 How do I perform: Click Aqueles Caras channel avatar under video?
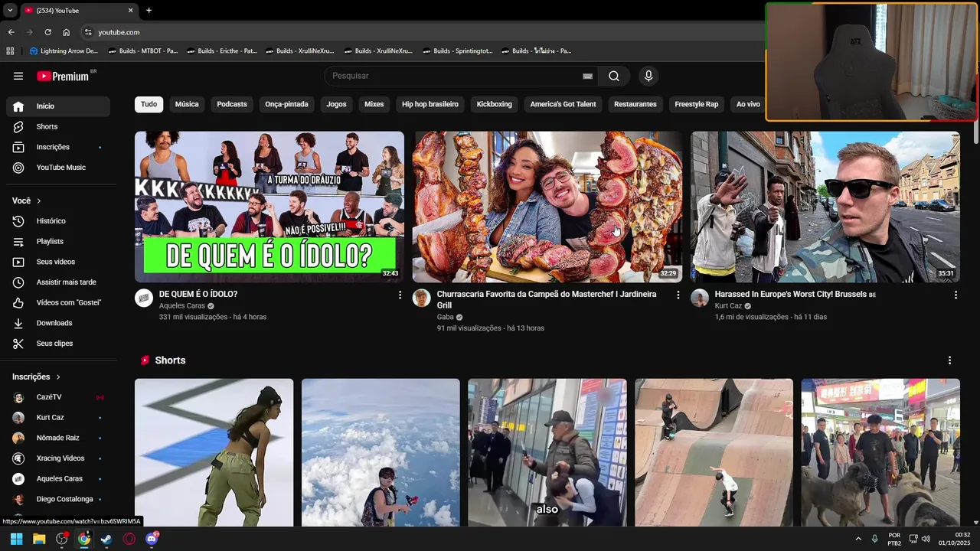point(144,298)
